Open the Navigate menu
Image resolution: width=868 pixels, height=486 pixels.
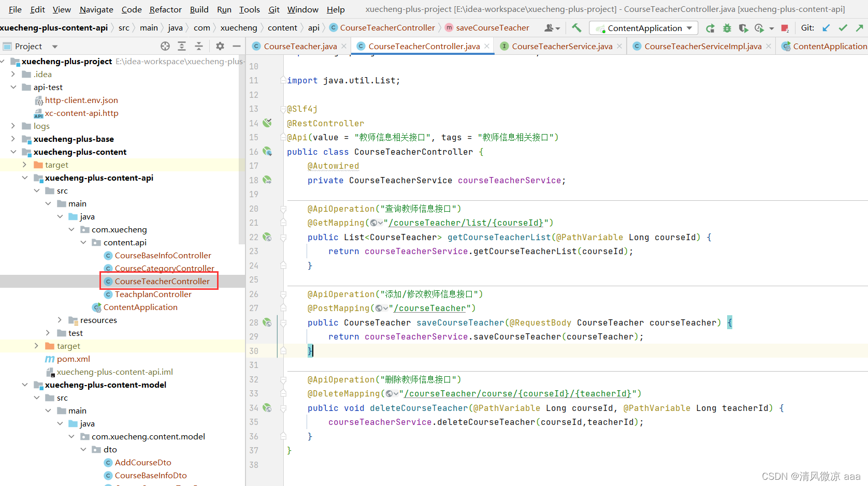96,9
